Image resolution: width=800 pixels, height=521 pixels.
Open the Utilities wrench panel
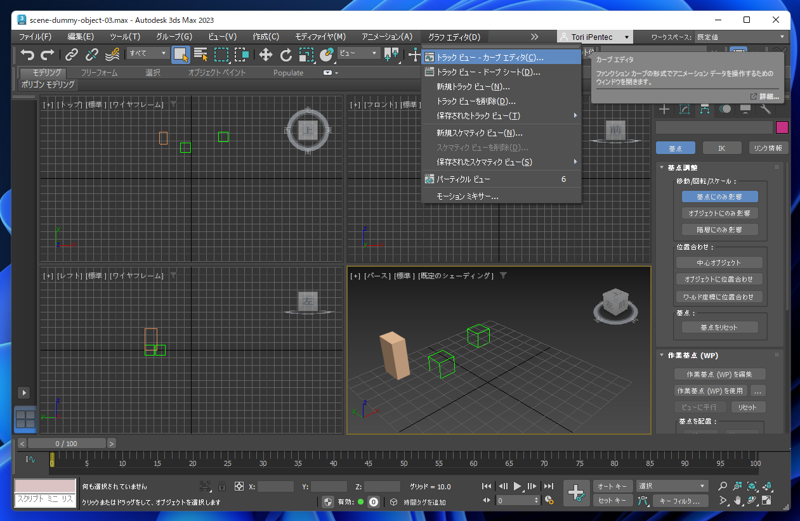point(765,109)
